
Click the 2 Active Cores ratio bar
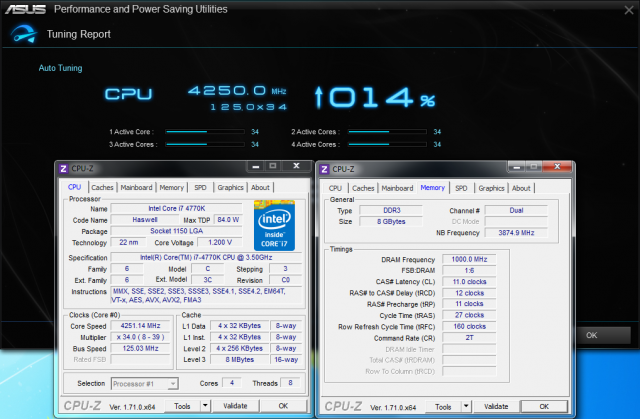(x=387, y=132)
